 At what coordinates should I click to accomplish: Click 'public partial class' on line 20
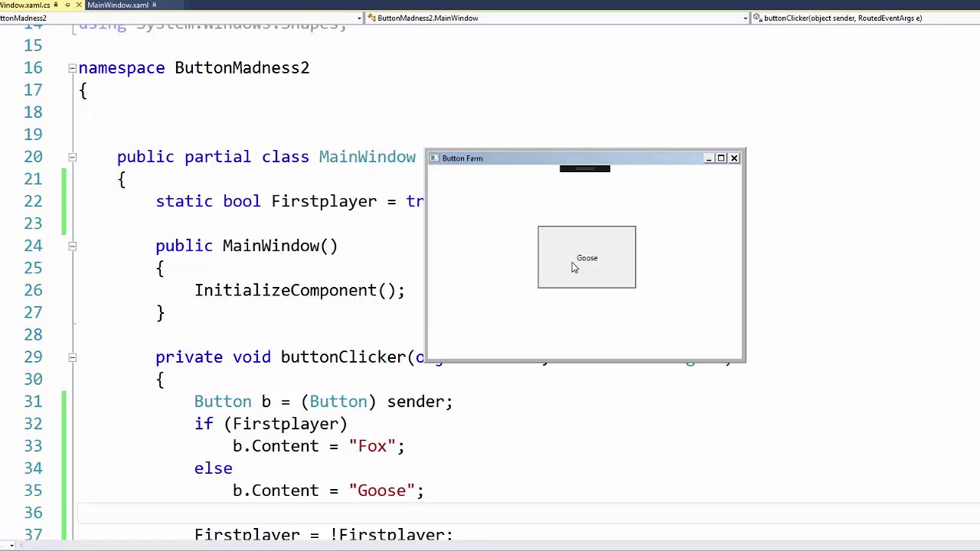(x=213, y=157)
